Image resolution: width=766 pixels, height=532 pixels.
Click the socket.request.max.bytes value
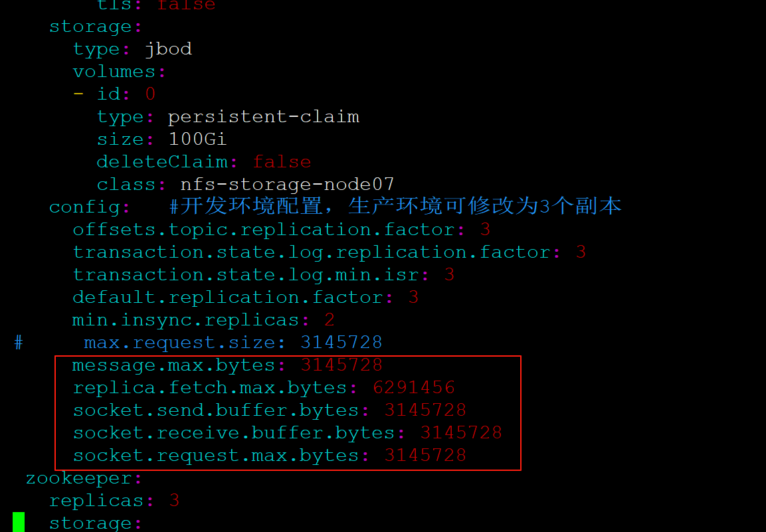425,455
